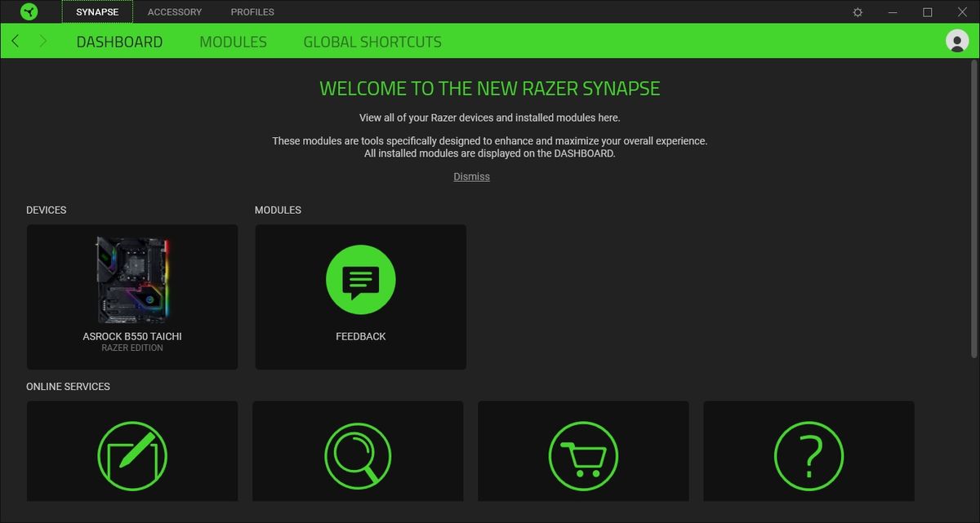Select the ASRock B550 Taichi motherboard image
The width and height of the screenshot is (980, 523).
point(132,280)
